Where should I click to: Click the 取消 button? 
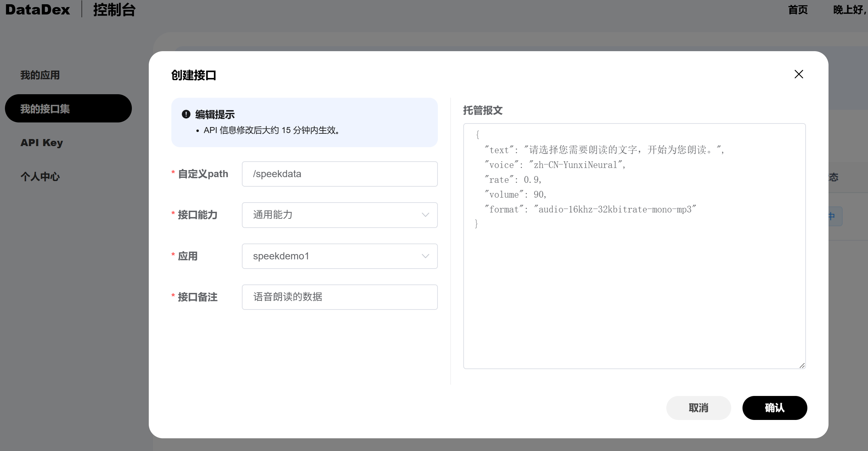click(x=698, y=408)
